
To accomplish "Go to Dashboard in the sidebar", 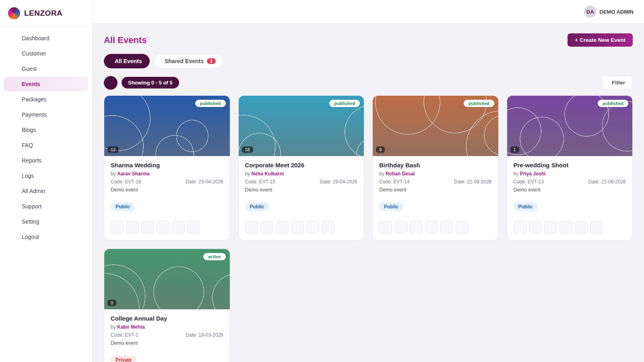I will [x=46, y=38].
